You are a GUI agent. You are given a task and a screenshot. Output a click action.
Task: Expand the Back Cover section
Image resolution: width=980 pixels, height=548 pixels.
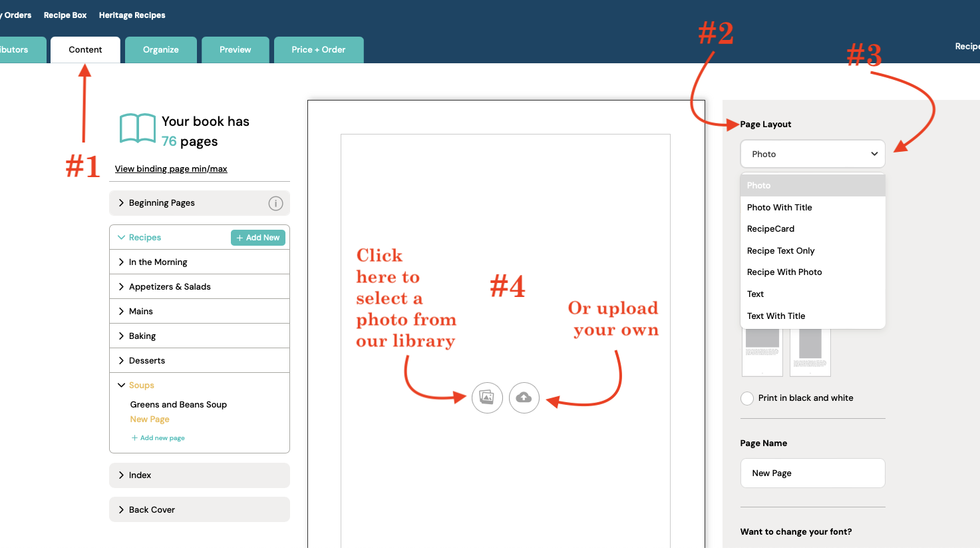coord(152,509)
